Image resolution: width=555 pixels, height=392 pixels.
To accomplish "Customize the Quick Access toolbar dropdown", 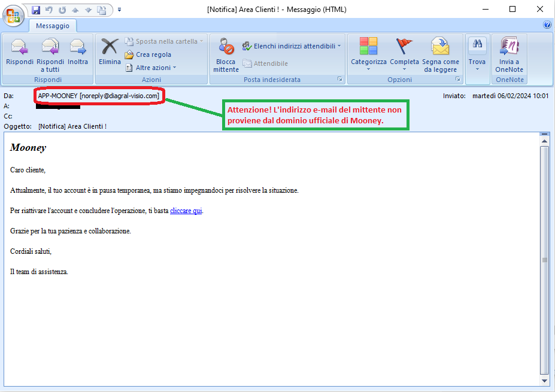I will click(x=119, y=10).
